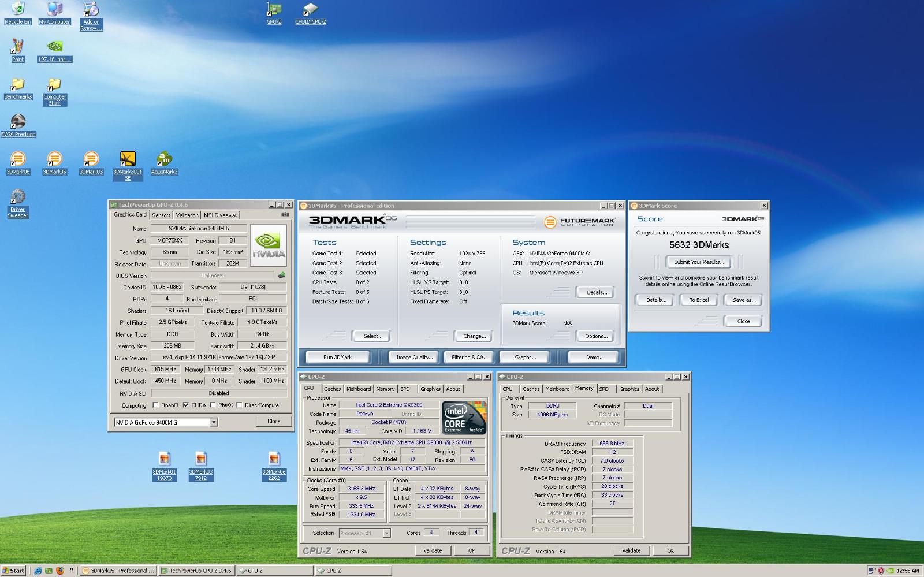This screenshot has width=924, height=577.
Task: Launch the 3DMark03 desktop shortcut
Action: (91, 163)
